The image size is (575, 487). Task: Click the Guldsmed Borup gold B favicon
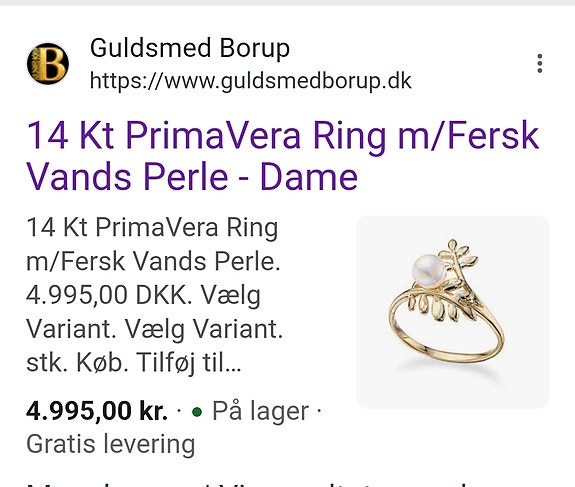[48, 63]
